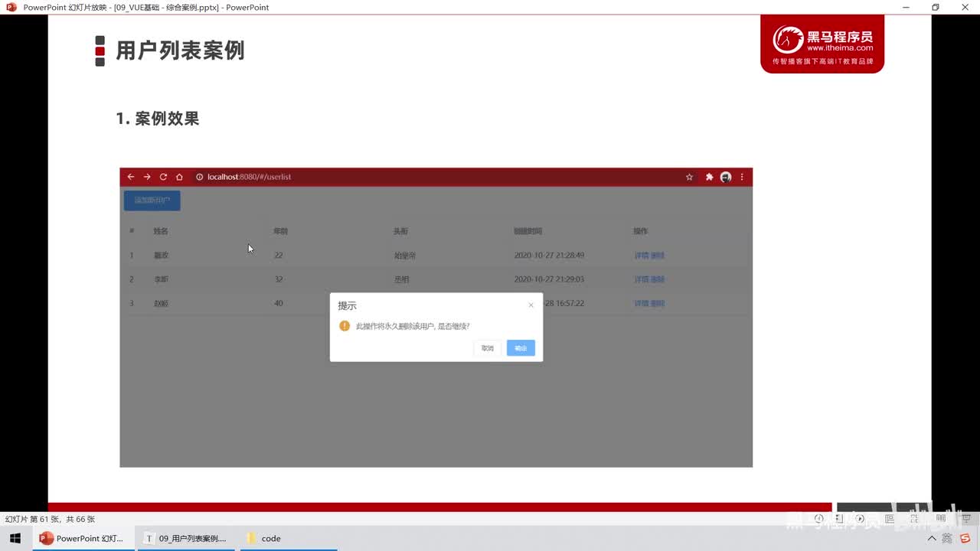Click 详情 删除 links in row 嬴政
Screen dimensions: 980x551
point(649,256)
